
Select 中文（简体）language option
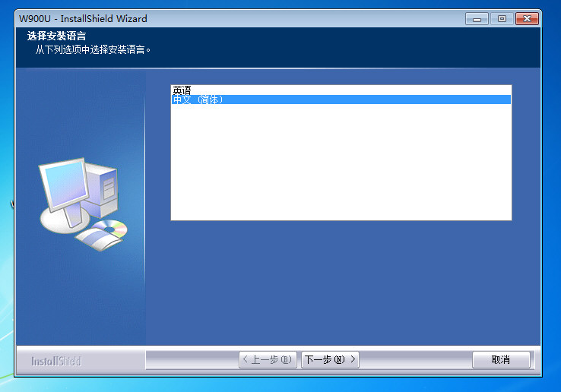pyautogui.click(x=341, y=100)
